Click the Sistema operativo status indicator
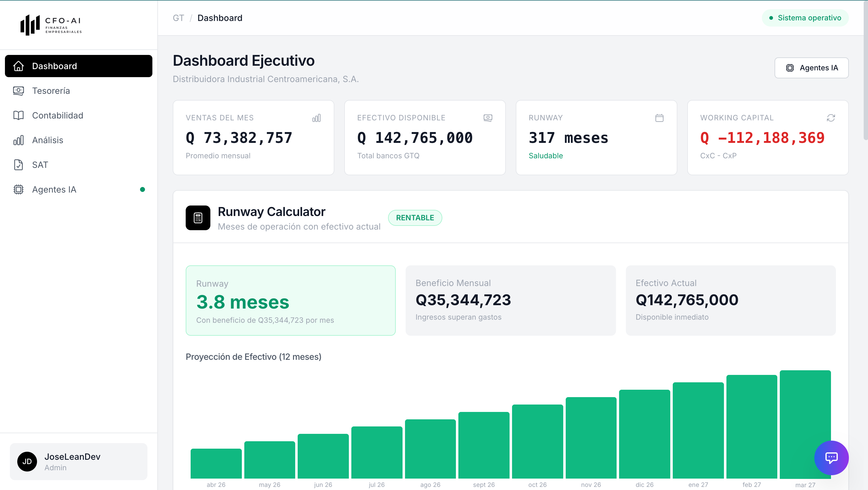This screenshot has width=868, height=490. click(x=805, y=18)
